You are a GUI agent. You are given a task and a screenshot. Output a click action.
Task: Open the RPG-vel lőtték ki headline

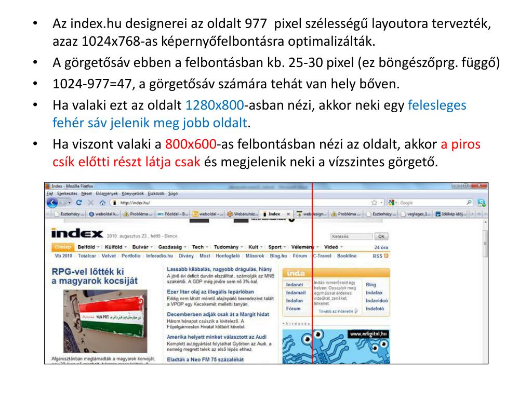click(95, 276)
